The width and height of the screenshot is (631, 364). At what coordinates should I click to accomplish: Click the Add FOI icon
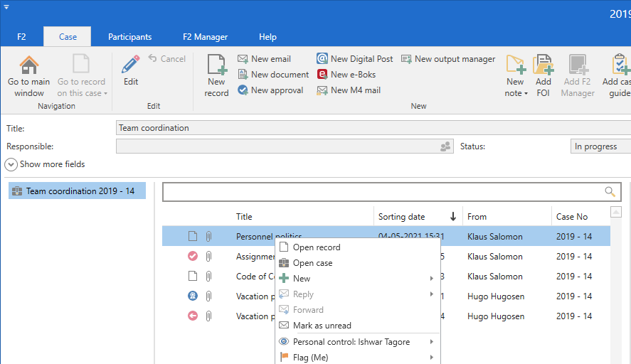coord(543,65)
